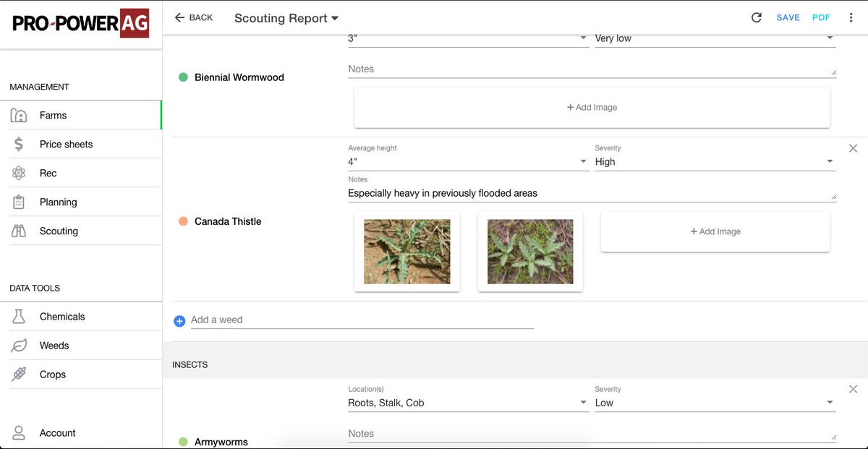Click the Armyworms Notes field
868x449 pixels.
click(x=592, y=434)
